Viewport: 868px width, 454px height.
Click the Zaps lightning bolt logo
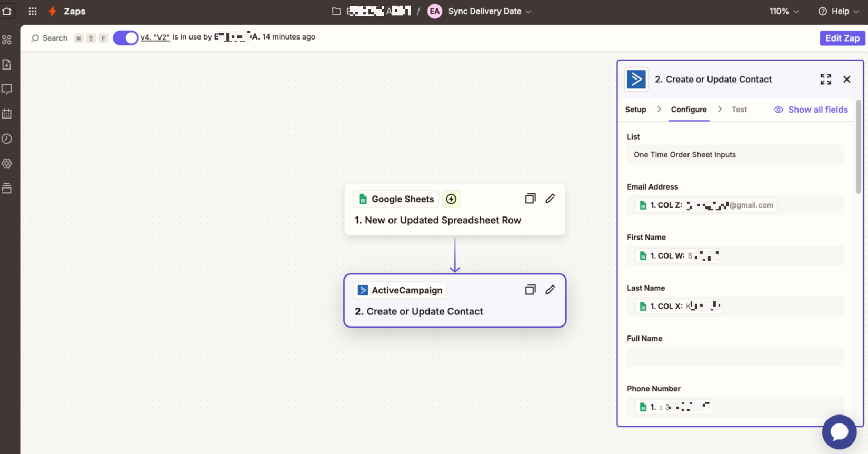click(52, 11)
